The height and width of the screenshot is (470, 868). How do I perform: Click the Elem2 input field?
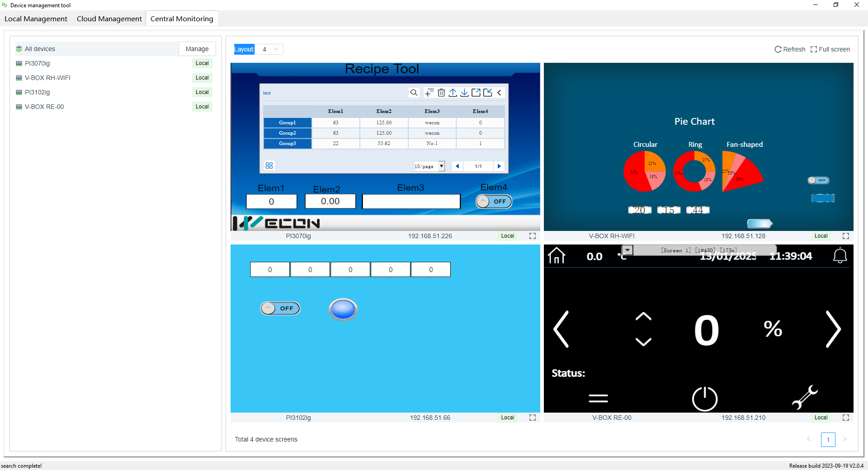point(330,202)
